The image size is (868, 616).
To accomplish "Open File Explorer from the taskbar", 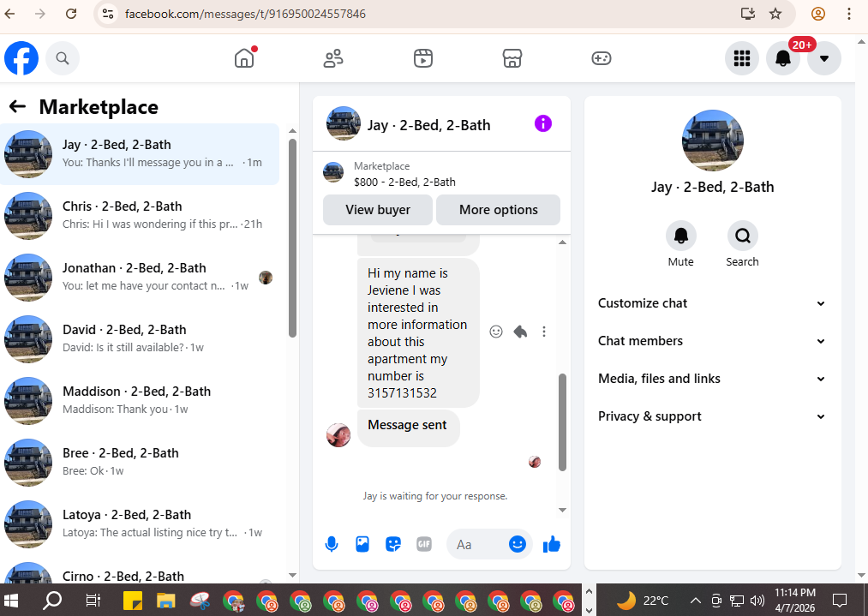I will (165, 601).
